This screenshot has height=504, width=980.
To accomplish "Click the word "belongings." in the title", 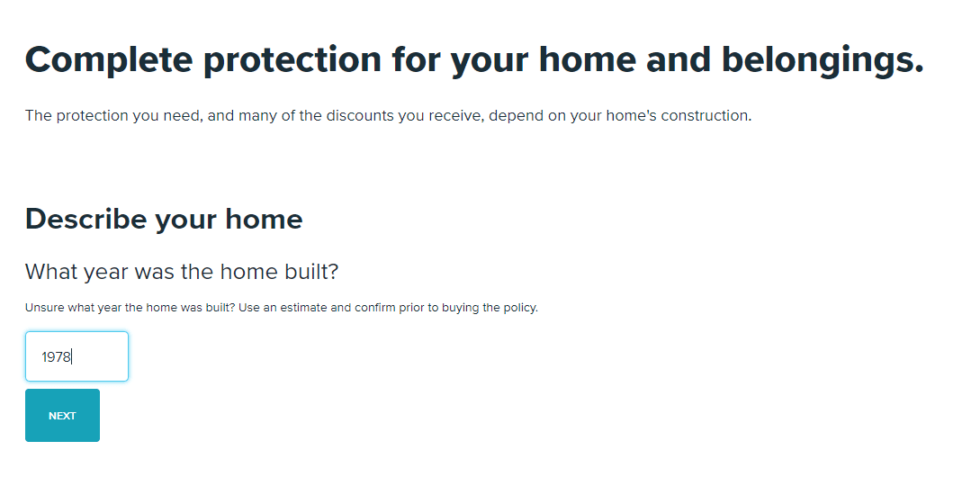I will 823,61.
